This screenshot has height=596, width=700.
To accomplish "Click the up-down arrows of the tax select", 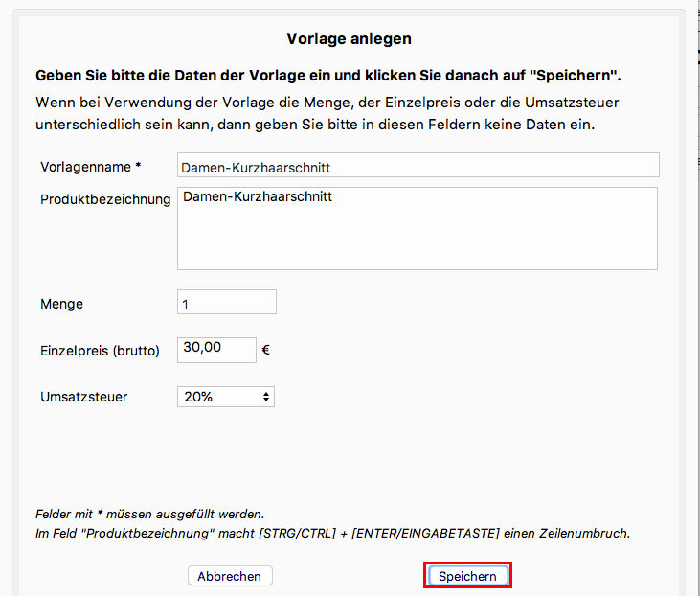I will (265, 397).
